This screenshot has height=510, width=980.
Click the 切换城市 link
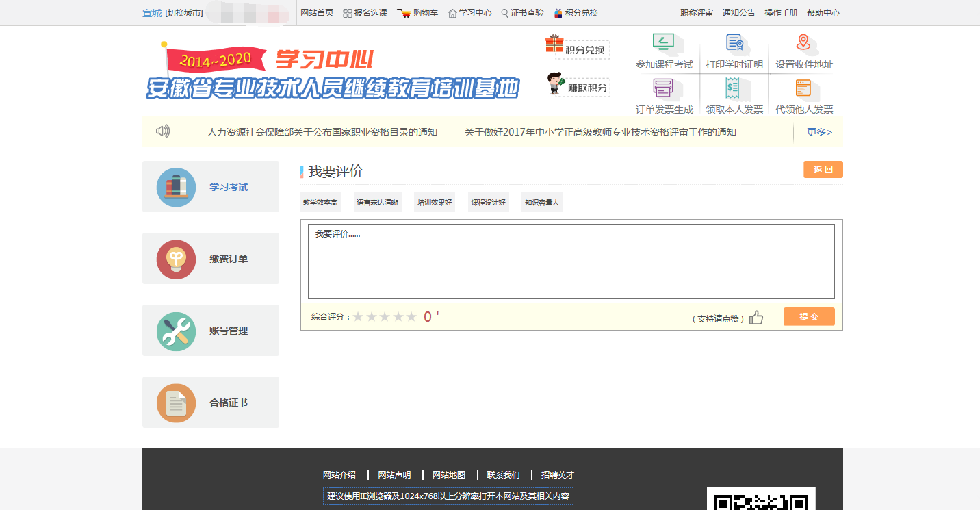click(x=184, y=13)
